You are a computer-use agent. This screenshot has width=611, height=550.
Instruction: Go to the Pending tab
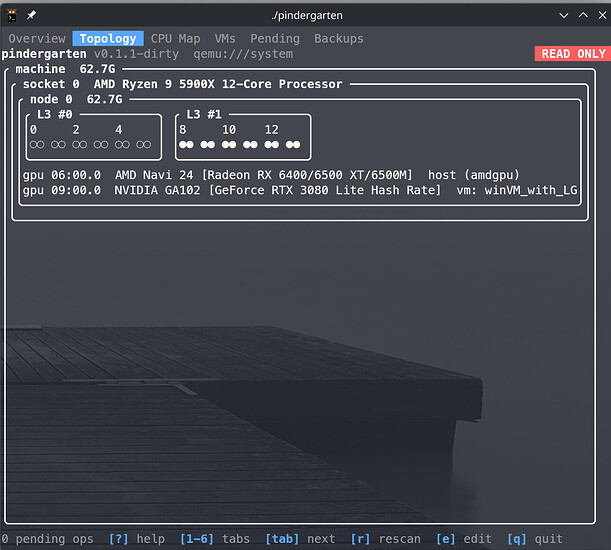tap(275, 39)
